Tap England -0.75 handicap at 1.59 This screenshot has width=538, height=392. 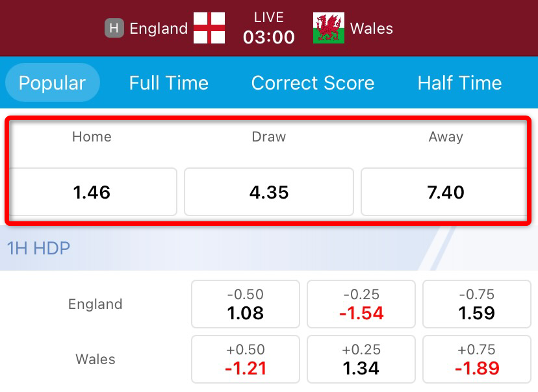point(477,304)
